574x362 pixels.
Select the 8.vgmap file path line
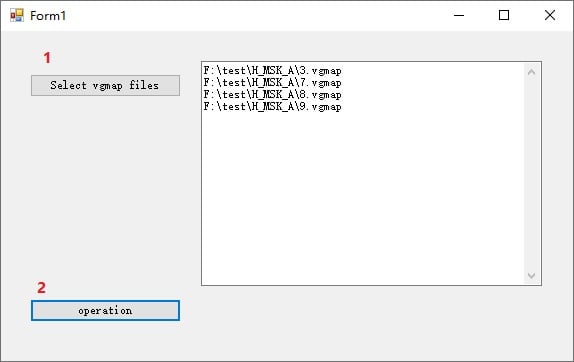272,94
